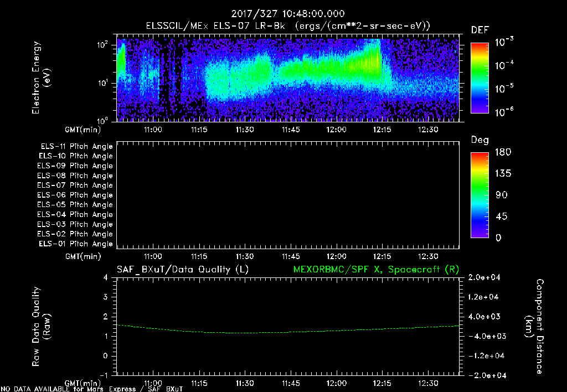
Task: Click the 10^-6 value on DEF scale
Action: [x=504, y=112]
